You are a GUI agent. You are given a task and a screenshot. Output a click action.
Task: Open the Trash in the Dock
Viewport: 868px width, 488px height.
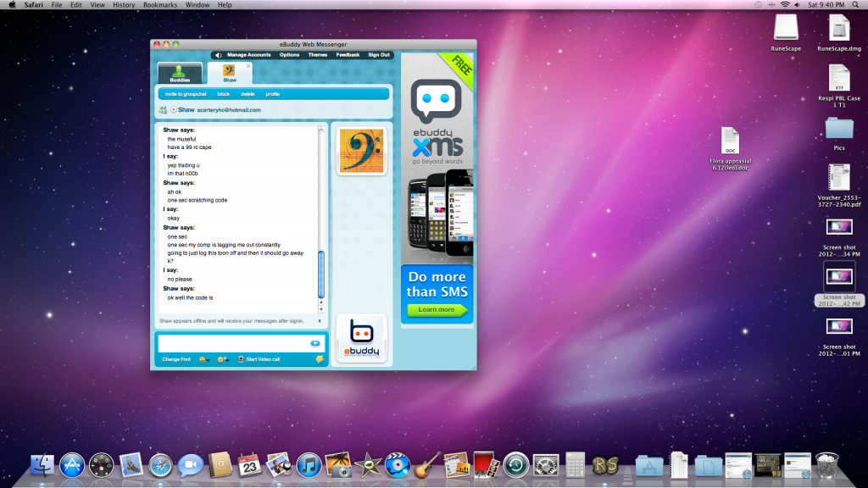tap(827, 465)
